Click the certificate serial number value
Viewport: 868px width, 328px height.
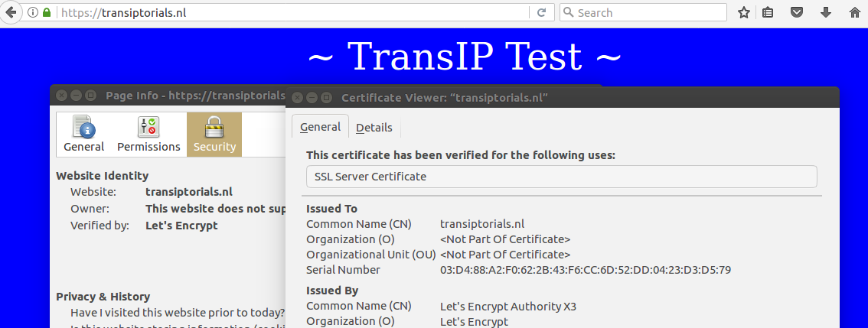[x=586, y=270]
